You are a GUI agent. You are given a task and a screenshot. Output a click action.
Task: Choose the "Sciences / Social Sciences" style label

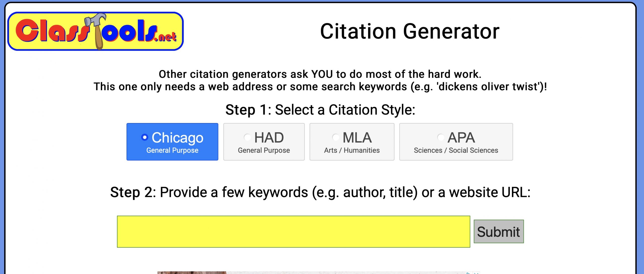pyautogui.click(x=456, y=150)
